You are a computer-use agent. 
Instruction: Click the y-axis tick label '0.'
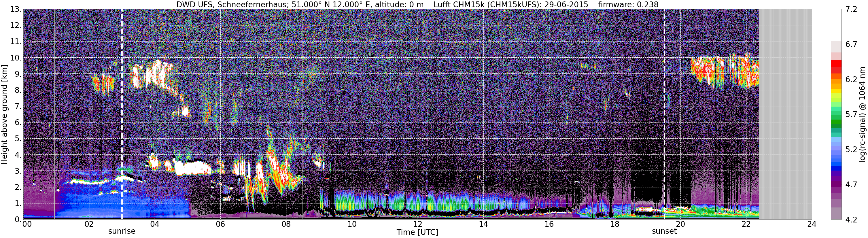(18, 220)
